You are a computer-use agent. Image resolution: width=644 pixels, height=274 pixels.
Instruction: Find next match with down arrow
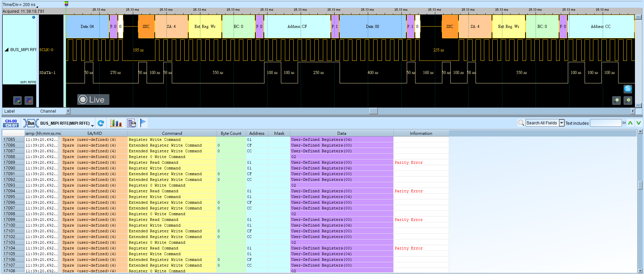click(x=638, y=123)
